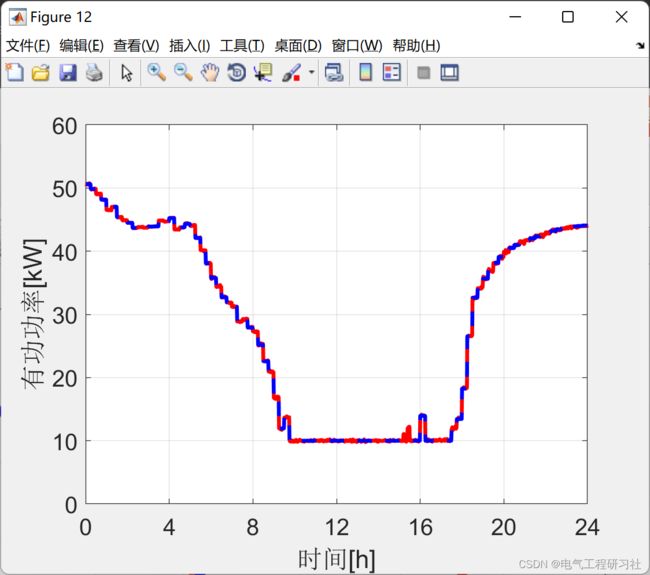Screen dimensions: 650x575
Task: Print the figure via printer icon
Action: tap(94, 73)
